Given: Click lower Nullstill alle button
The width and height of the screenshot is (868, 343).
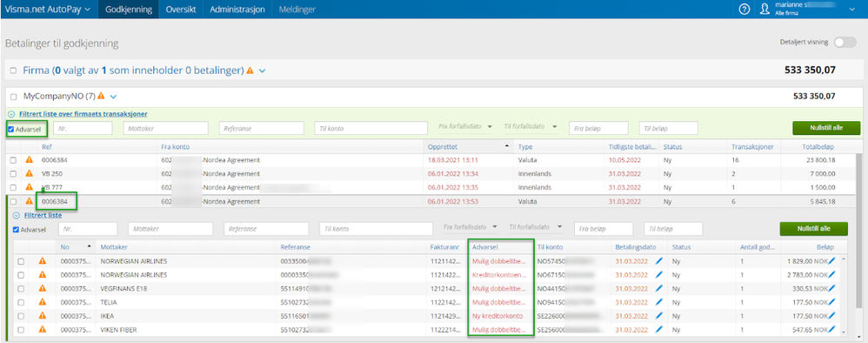Looking at the screenshot, I should pos(814,229).
